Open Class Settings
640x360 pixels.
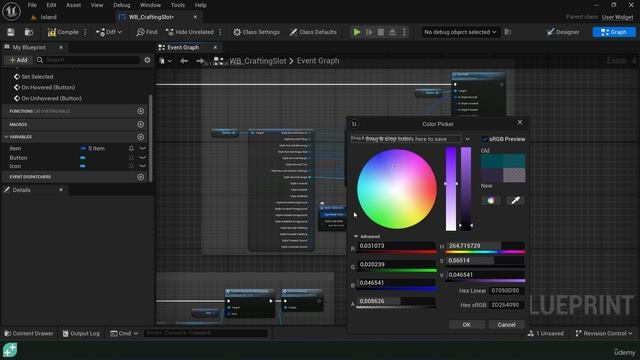[x=256, y=32]
